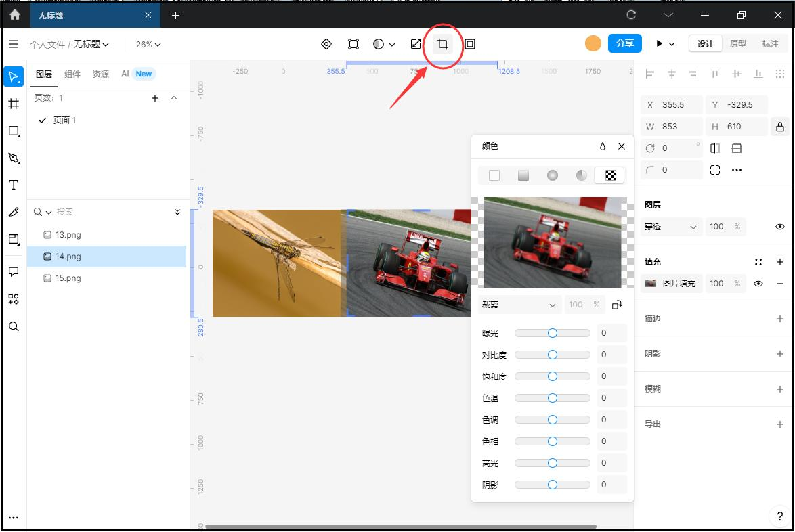Switch to the 组件 tab
795x532 pixels.
click(x=72, y=74)
